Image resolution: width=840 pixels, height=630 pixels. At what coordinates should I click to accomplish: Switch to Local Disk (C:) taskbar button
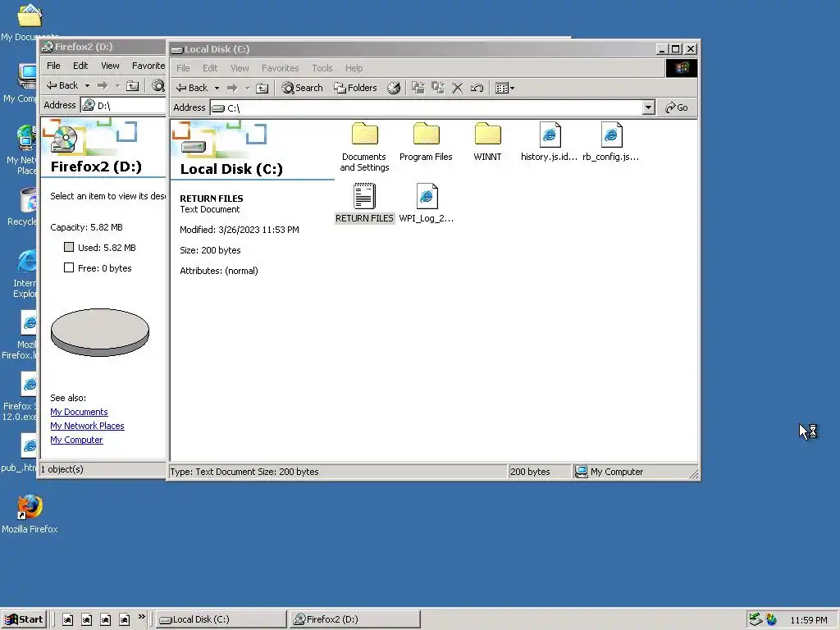[x=221, y=619]
